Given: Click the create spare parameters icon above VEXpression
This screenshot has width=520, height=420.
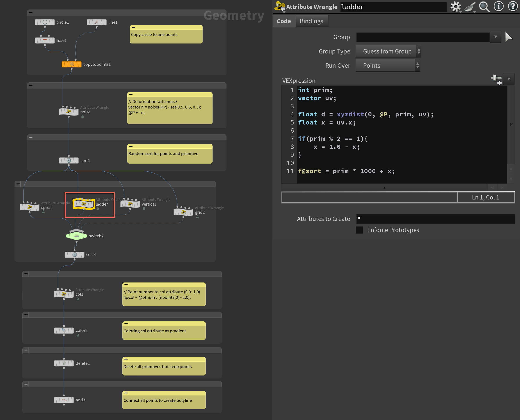Looking at the screenshot, I should 496,79.
